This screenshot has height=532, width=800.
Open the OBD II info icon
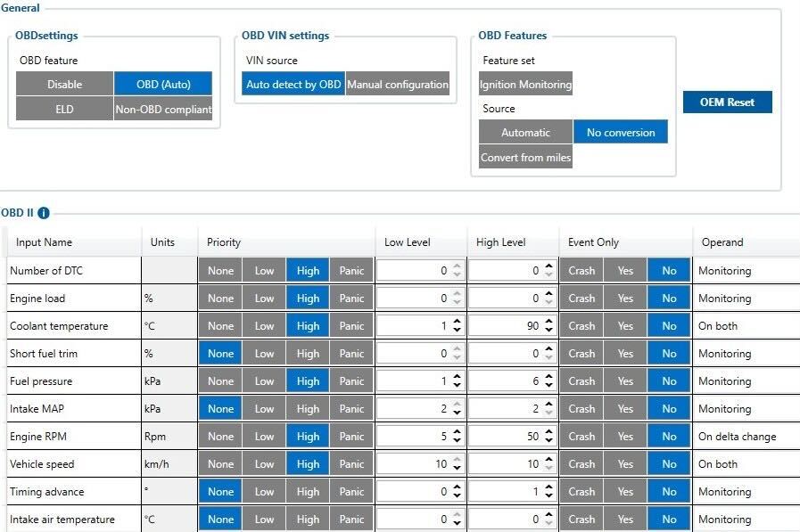click(44, 213)
